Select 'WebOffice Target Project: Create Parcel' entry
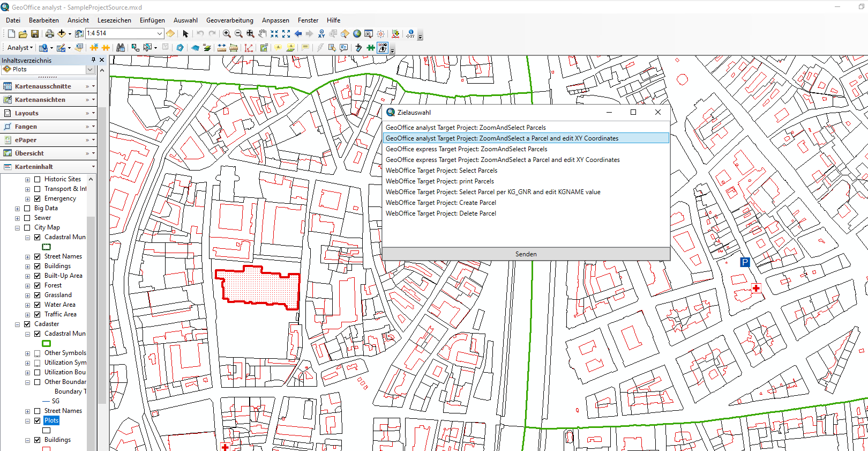 440,203
